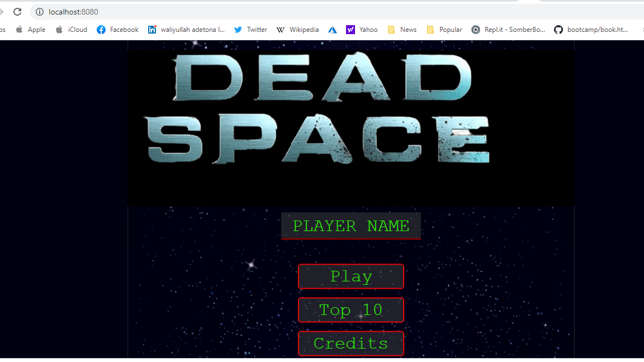Screen dimensions: 644x362
Task: Open the News bookmarks folder
Action: (402, 30)
